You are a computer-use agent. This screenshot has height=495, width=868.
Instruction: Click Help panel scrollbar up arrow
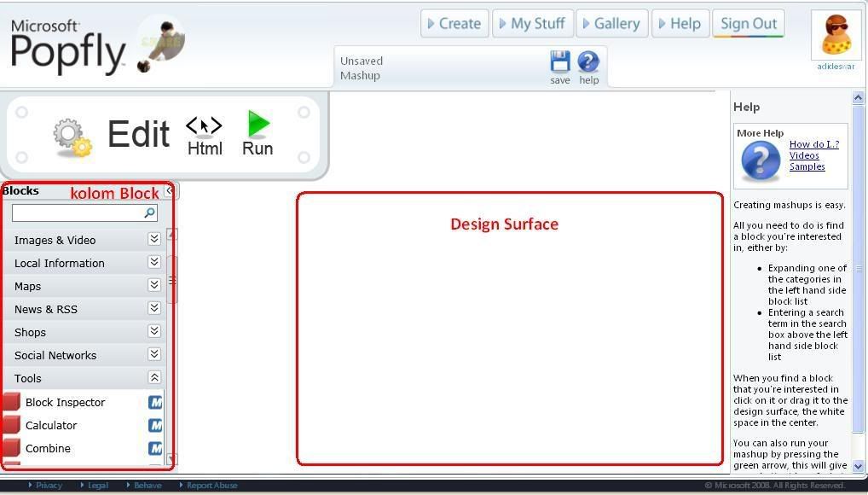858,98
